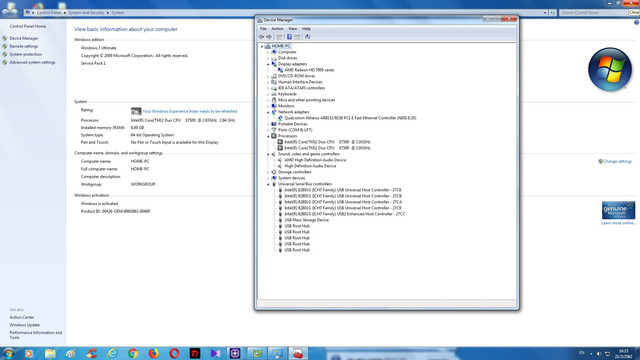Click Windows Experience Index rating icon
Image resolution: width=640 pixels, height=360 pixels.
pyautogui.click(x=136, y=111)
